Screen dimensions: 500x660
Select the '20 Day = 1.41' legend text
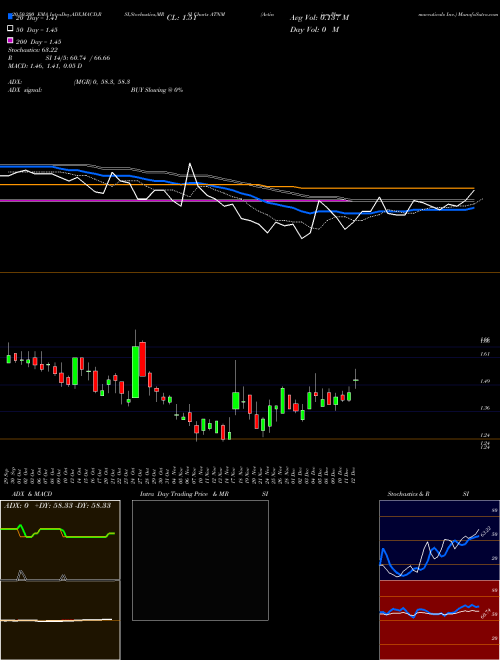click(36, 18)
